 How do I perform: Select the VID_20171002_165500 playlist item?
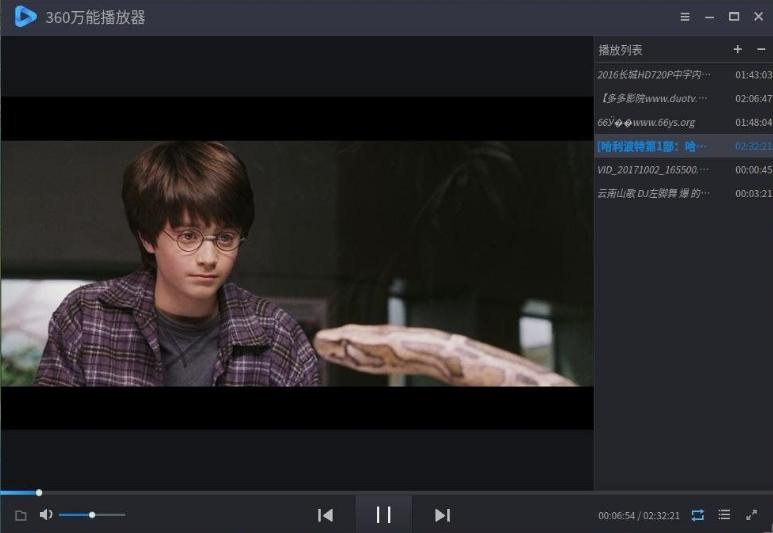coord(683,170)
